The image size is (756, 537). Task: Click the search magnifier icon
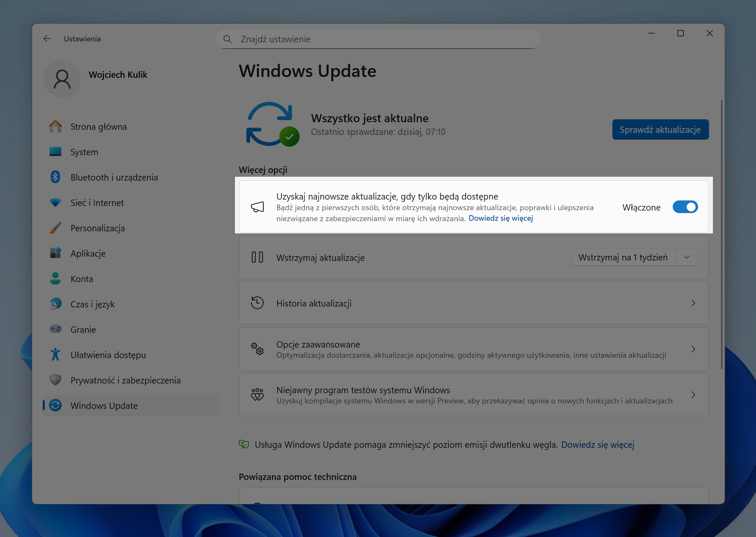click(227, 39)
